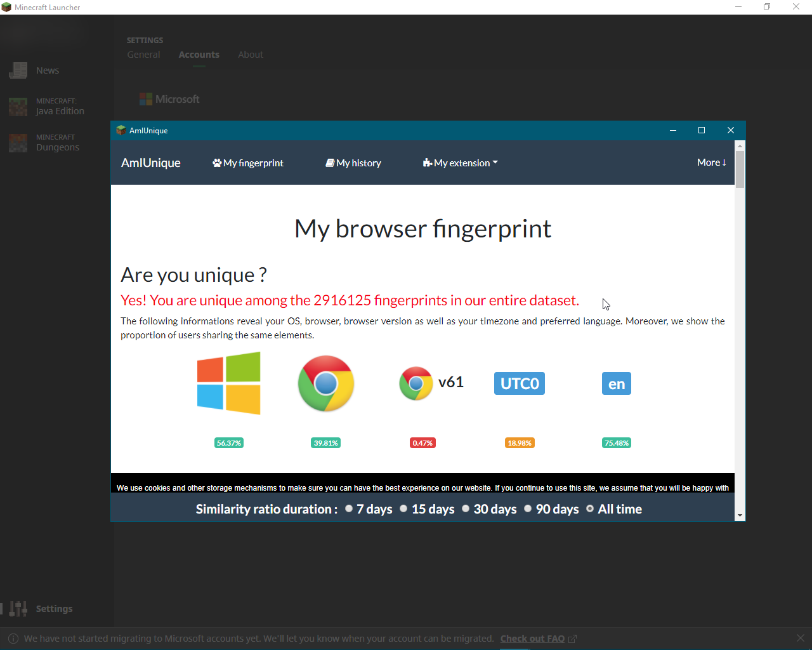
Task: Click the paw icon beside My fingerprint
Action: [x=217, y=163]
